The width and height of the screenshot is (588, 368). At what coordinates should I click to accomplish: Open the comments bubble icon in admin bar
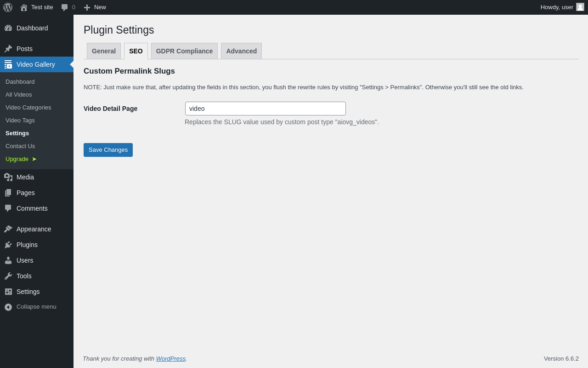point(65,7)
